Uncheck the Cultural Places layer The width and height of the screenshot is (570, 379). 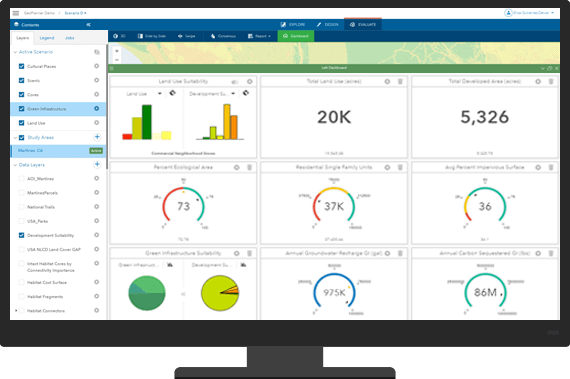click(21, 66)
